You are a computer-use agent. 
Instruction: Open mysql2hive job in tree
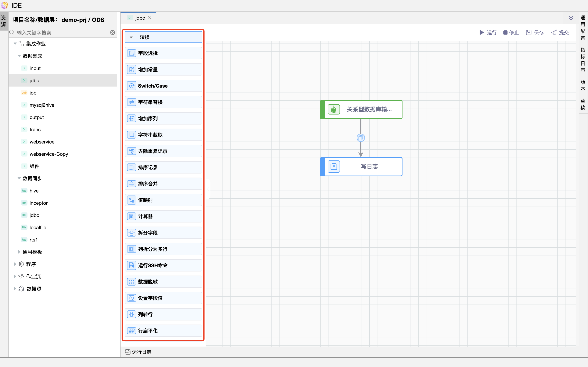click(x=42, y=105)
